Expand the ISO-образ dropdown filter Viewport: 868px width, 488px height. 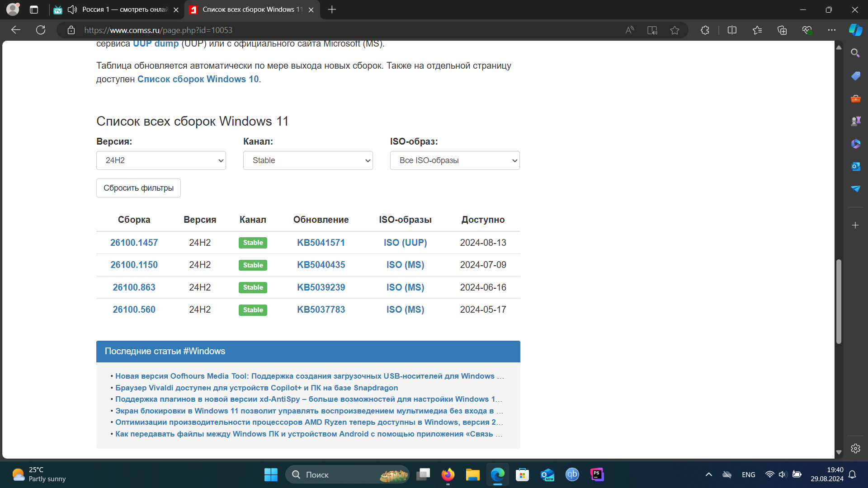pyautogui.click(x=455, y=160)
